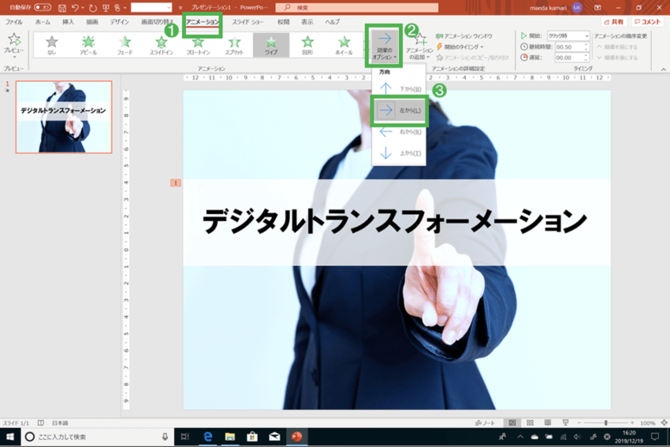Click the maeda kamari account avatar

[x=577, y=7]
